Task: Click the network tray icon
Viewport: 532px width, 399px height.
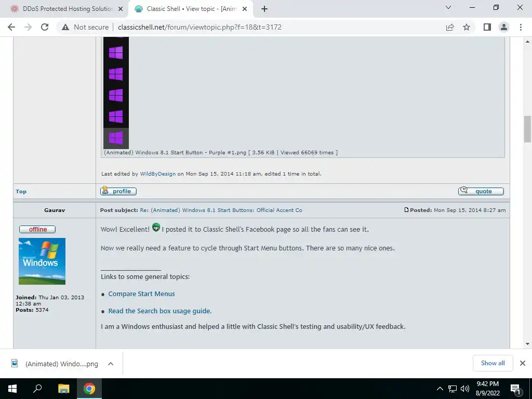Action: [x=453, y=389]
